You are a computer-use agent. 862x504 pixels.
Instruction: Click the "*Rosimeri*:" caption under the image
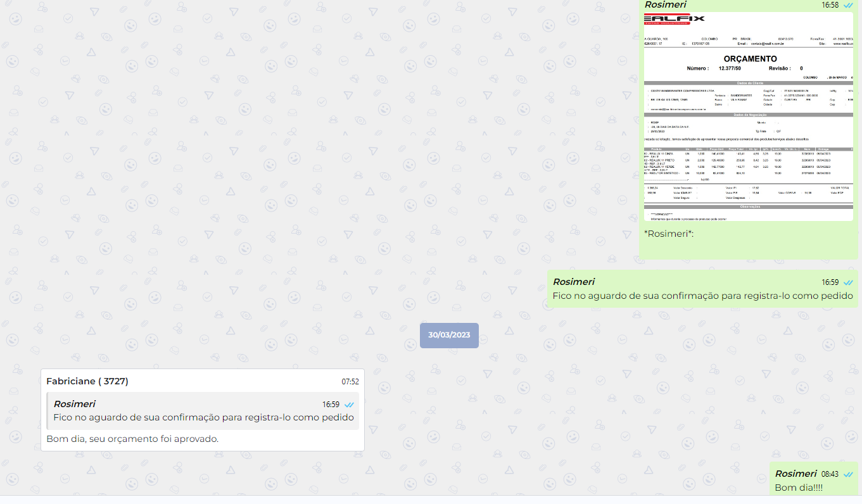669,234
